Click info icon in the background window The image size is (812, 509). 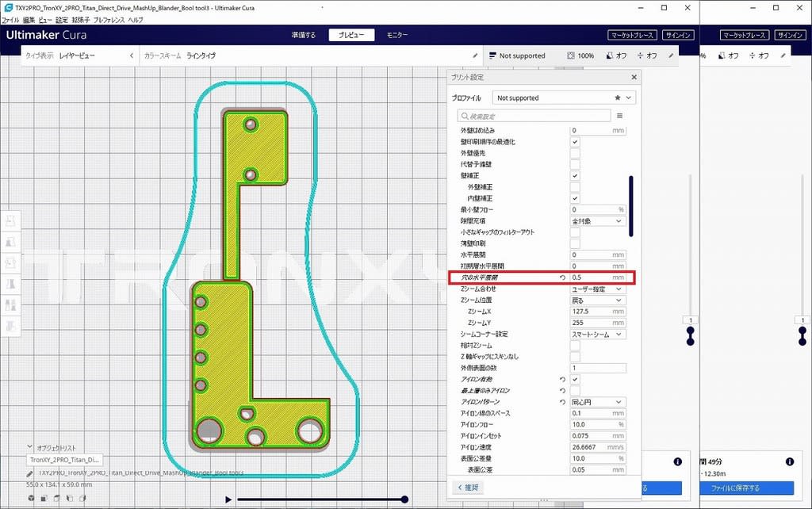789,462
